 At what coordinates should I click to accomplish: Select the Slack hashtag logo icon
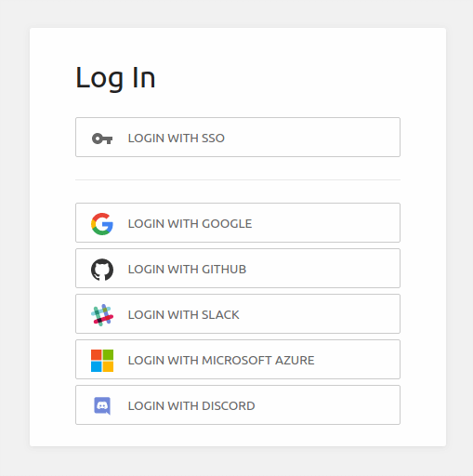point(102,315)
